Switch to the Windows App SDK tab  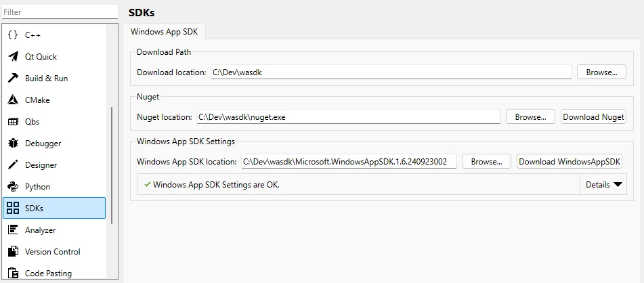click(x=164, y=31)
